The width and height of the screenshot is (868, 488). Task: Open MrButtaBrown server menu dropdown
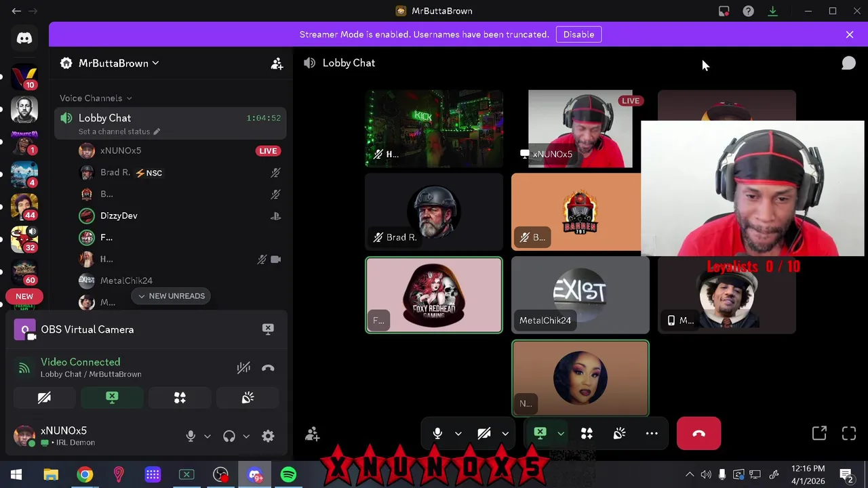[x=119, y=63]
